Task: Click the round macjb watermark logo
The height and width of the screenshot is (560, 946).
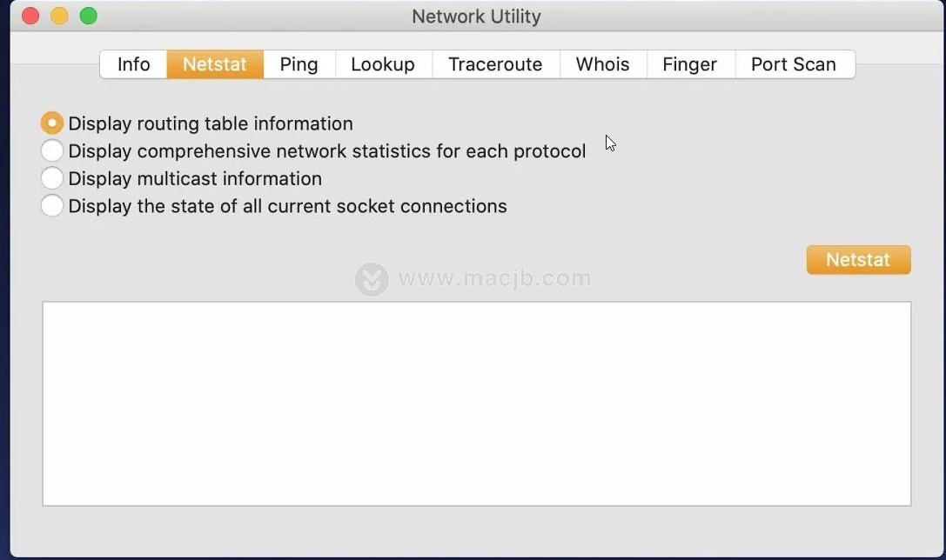Action: point(372,279)
